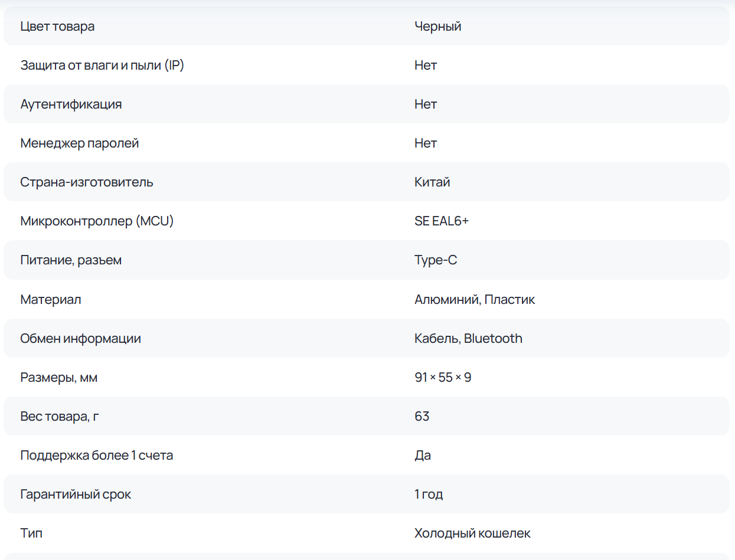The height and width of the screenshot is (560, 735).
Task: Click the 'Тип' label
Action: coord(31,533)
